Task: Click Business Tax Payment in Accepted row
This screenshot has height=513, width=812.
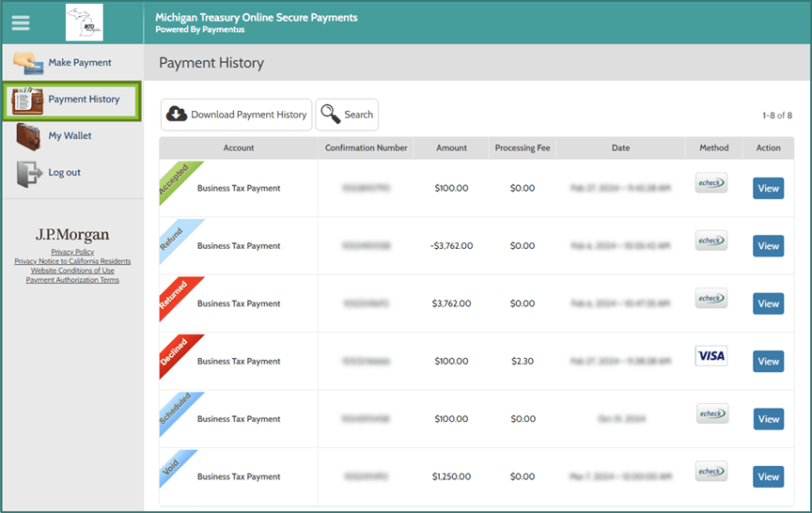Action: coord(239,189)
